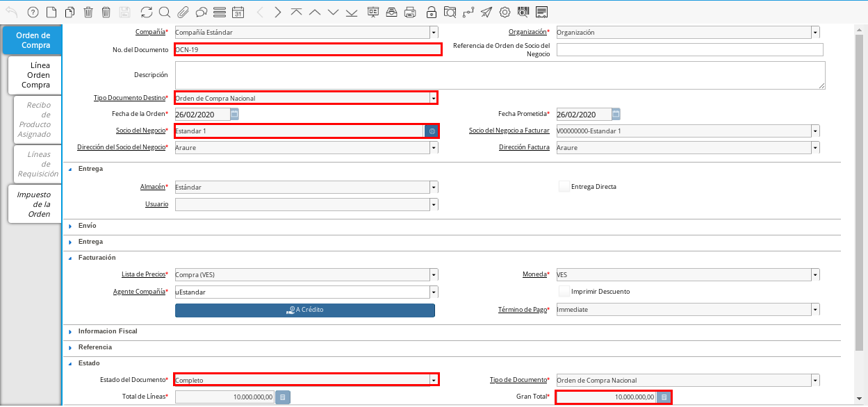Expand the Informacion Fiscal section
868x407 pixels.
point(108,331)
